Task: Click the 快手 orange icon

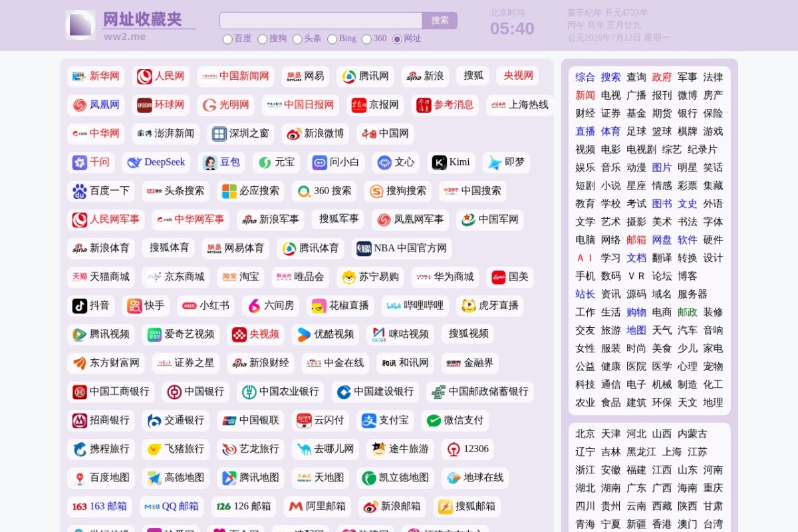Action: point(134,306)
